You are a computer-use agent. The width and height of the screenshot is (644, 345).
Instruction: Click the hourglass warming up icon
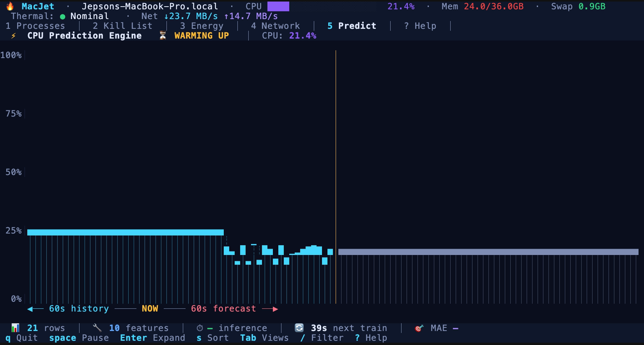tap(163, 36)
